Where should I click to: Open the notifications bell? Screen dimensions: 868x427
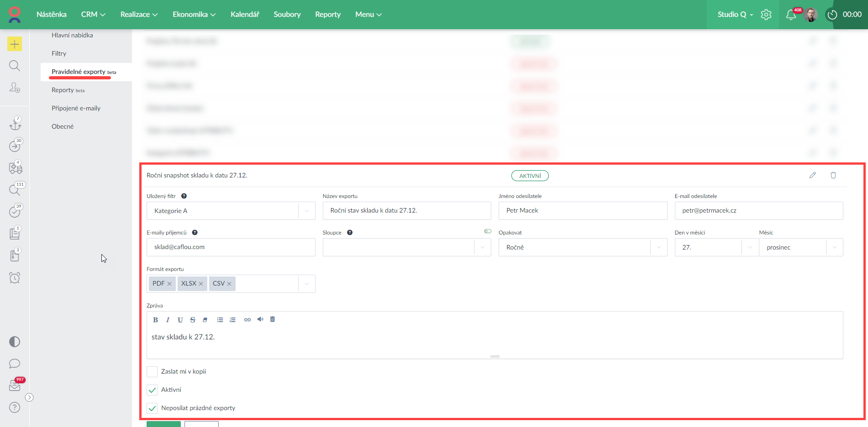click(791, 15)
